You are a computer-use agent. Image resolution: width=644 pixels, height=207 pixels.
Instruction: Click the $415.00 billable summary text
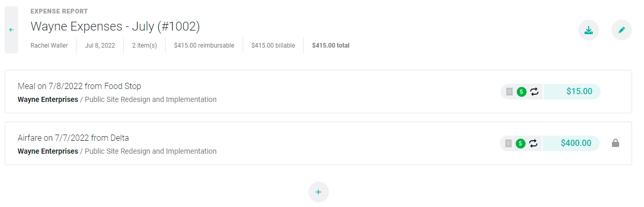[273, 46]
